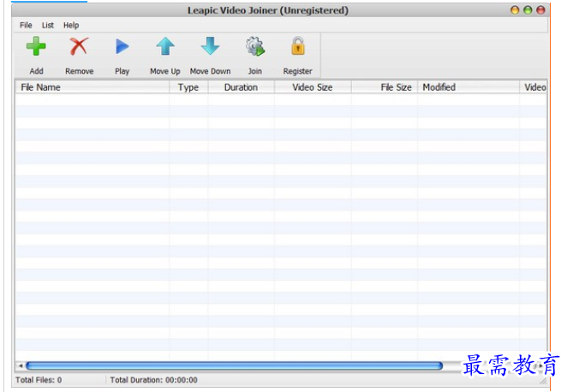567x392 pixels.
Task: Click the Total Duration: 00:00:00 status text
Action: (153, 380)
